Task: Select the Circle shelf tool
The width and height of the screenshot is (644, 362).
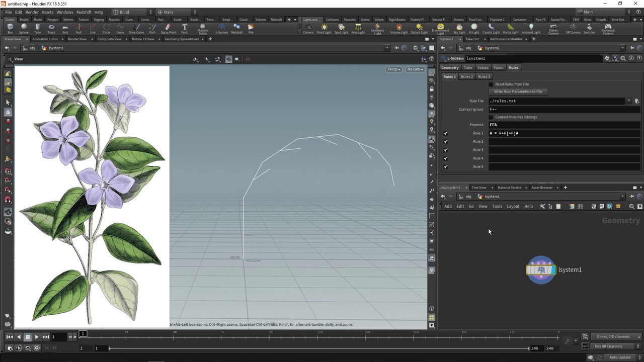Action: (106, 29)
